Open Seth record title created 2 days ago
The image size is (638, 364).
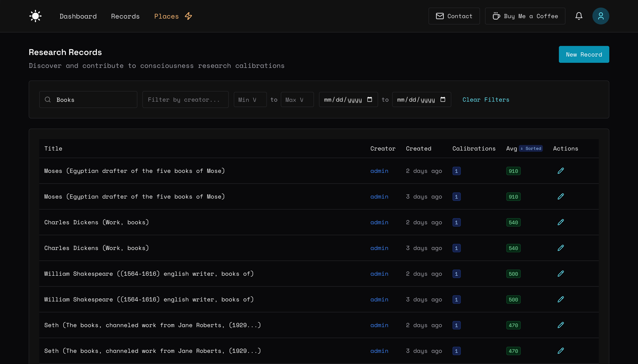pos(153,325)
